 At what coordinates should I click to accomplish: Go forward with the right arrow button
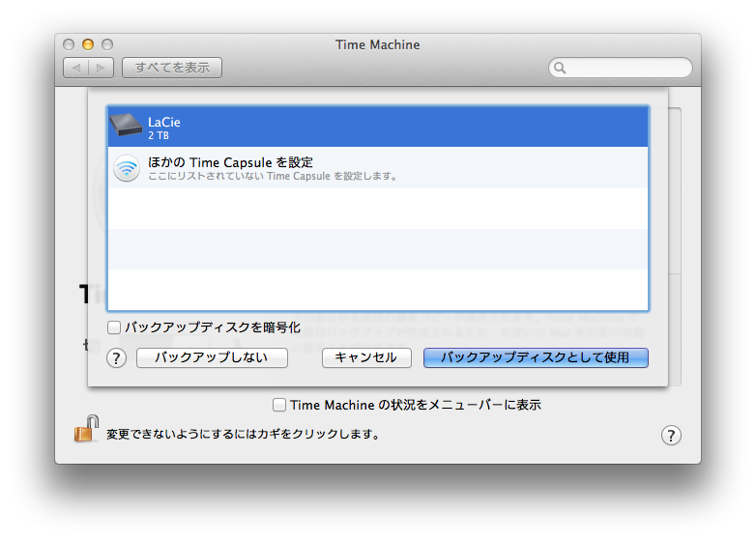pos(102,68)
